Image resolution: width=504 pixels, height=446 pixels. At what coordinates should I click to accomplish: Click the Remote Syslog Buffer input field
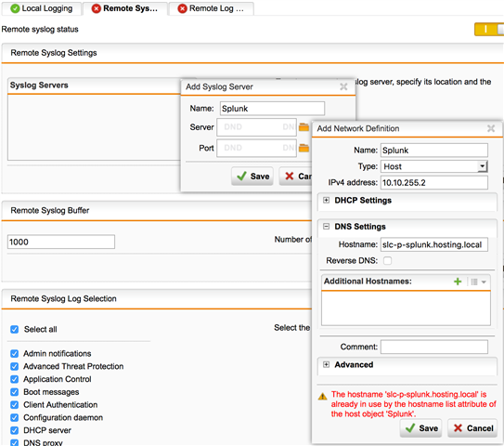pos(61,242)
